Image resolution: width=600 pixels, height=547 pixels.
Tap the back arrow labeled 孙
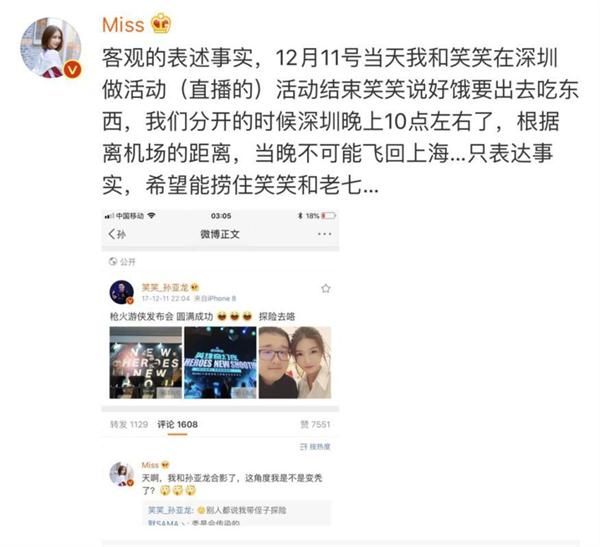[x=117, y=234]
